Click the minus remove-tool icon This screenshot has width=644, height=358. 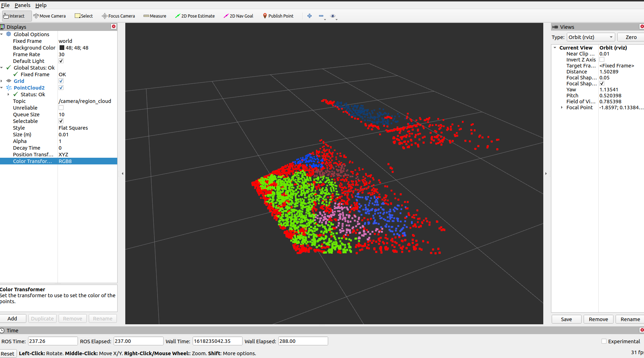coord(321,16)
